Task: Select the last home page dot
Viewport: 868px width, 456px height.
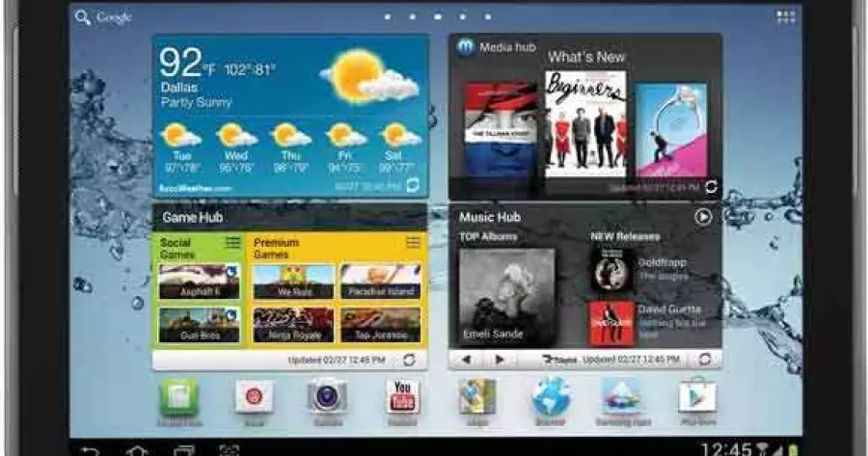Action: point(488,16)
